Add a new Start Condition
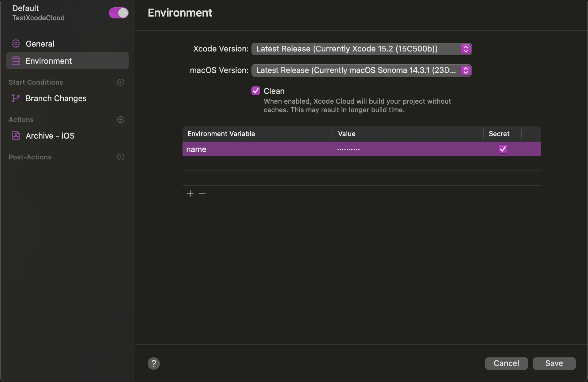 121,82
